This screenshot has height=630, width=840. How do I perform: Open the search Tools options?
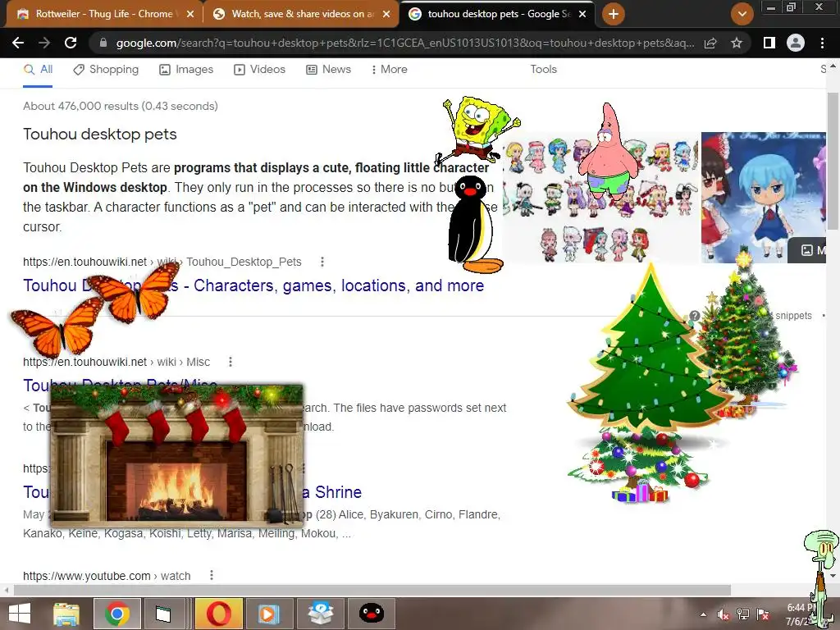(543, 69)
